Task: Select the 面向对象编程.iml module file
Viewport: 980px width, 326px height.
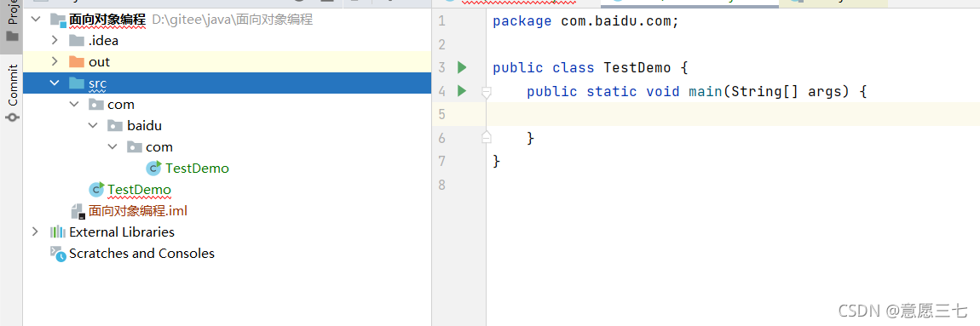Action: (x=137, y=211)
